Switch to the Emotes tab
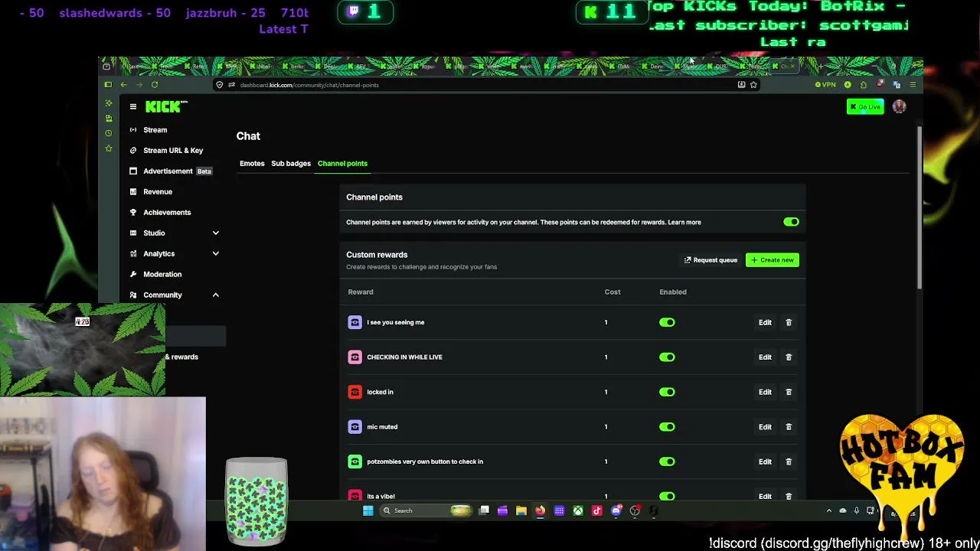 point(252,164)
